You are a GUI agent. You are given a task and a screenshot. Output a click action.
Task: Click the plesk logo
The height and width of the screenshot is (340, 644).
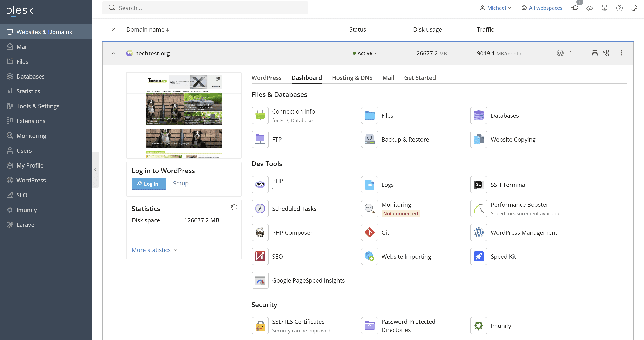click(x=20, y=11)
